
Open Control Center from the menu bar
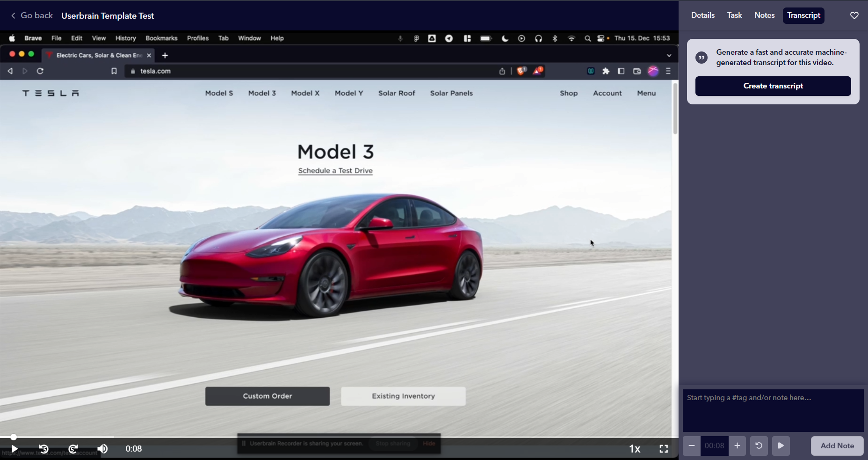(601, 38)
